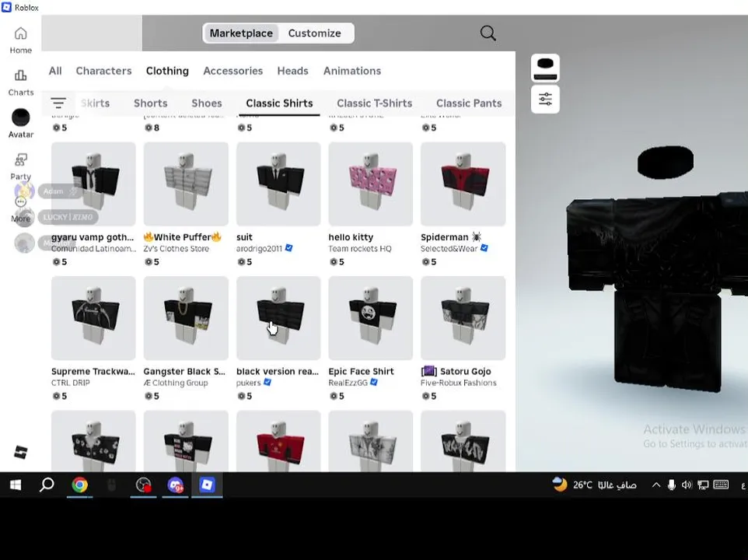This screenshot has height=560, width=748.
Task: Click the marketplace search magnifier icon
Action: (x=488, y=33)
